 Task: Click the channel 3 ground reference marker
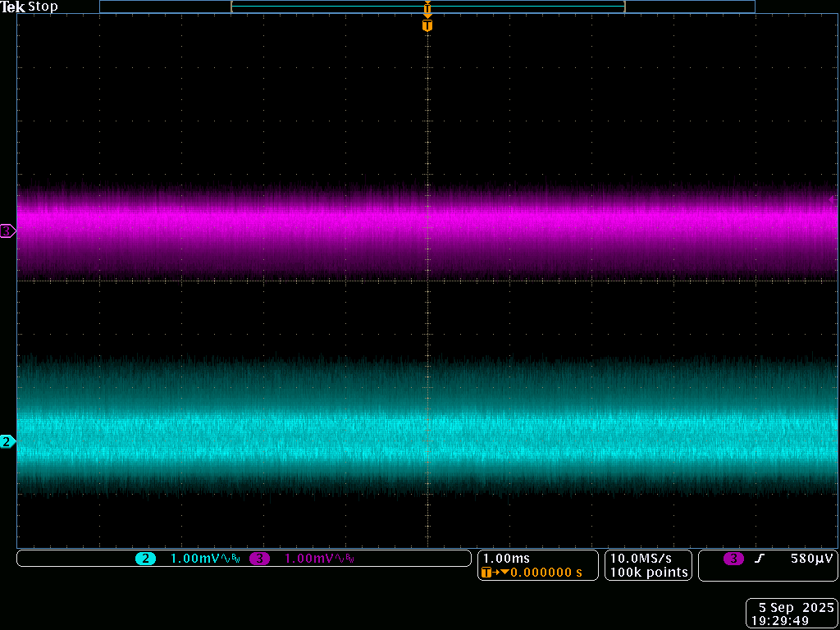pos(8,231)
